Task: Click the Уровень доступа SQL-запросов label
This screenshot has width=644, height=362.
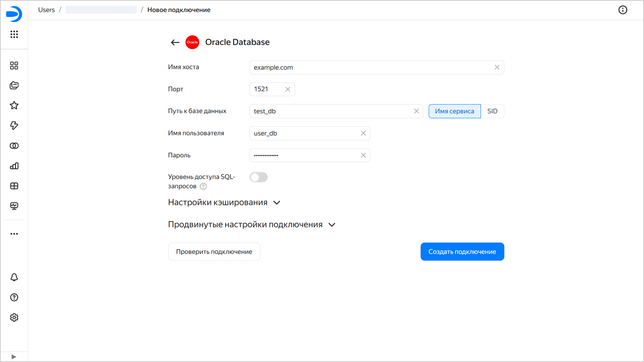Action: (x=202, y=182)
